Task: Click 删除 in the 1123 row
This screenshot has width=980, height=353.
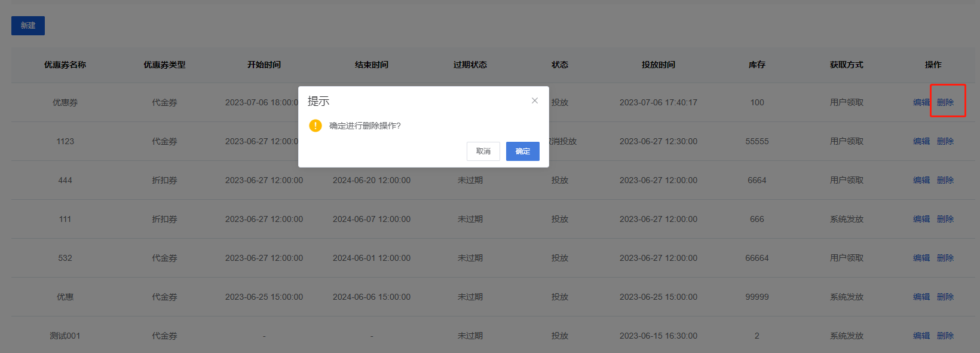Action: tap(945, 141)
